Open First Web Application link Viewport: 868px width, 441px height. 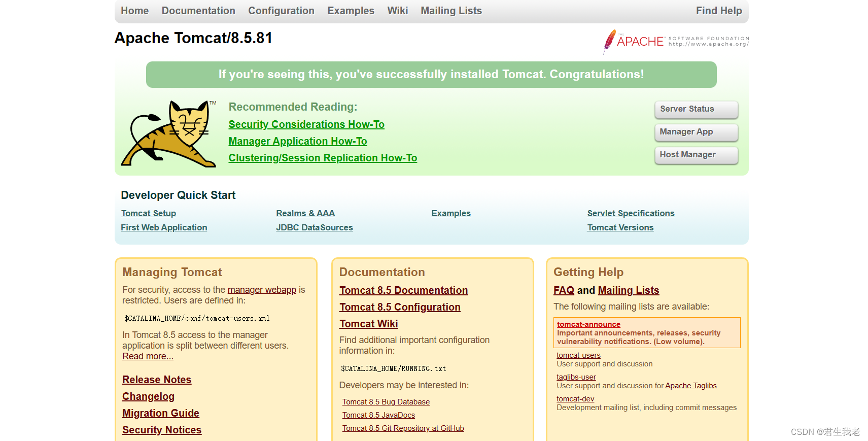click(164, 228)
